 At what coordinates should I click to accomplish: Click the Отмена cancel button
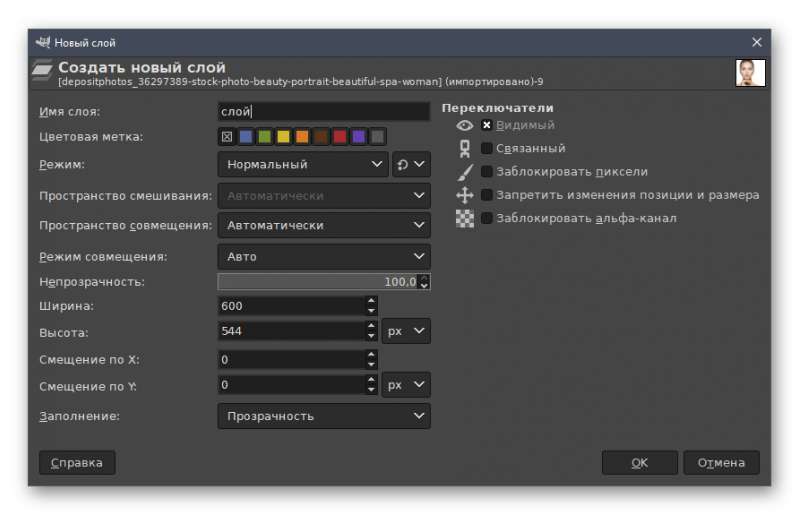click(721, 462)
